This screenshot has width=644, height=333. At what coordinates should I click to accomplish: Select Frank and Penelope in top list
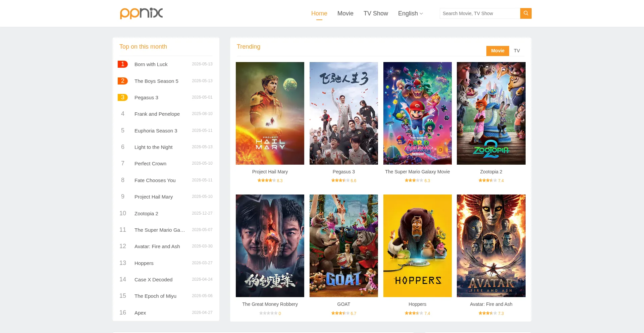[x=157, y=114]
